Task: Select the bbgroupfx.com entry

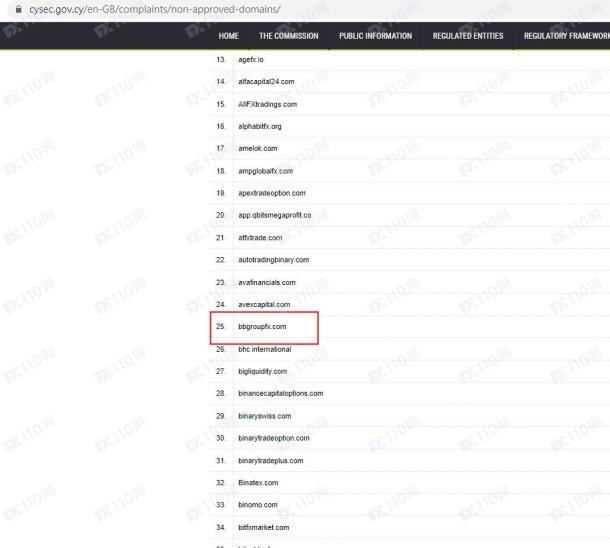Action: click(262, 327)
